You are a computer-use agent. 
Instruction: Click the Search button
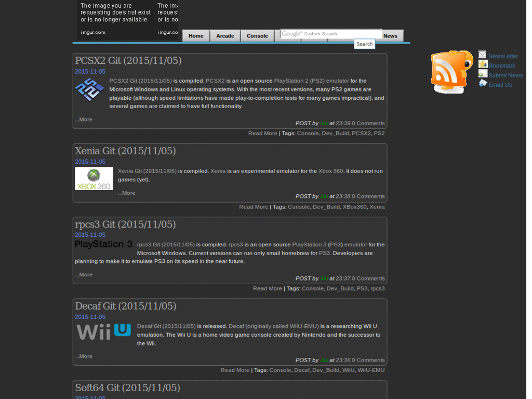(364, 44)
